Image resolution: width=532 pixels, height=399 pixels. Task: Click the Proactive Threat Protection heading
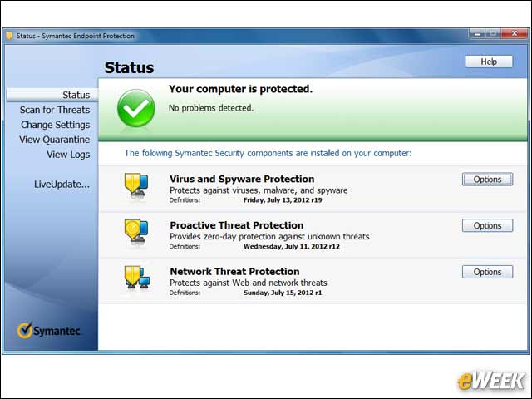click(x=236, y=225)
